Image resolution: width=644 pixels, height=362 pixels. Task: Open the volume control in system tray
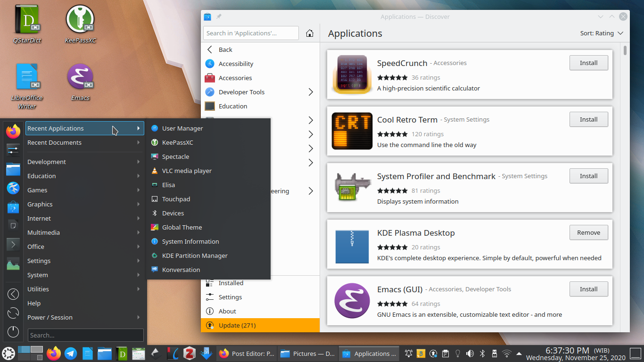click(x=470, y=354)
